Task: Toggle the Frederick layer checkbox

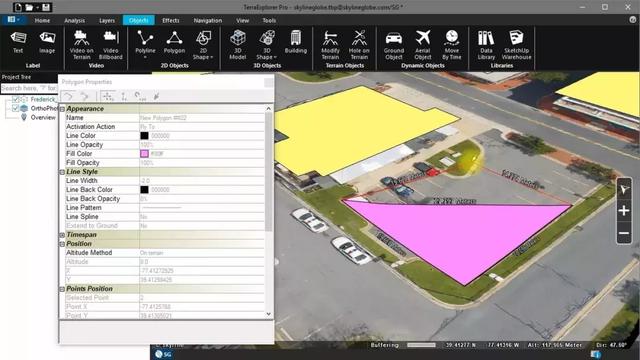Action: point(16,99)
